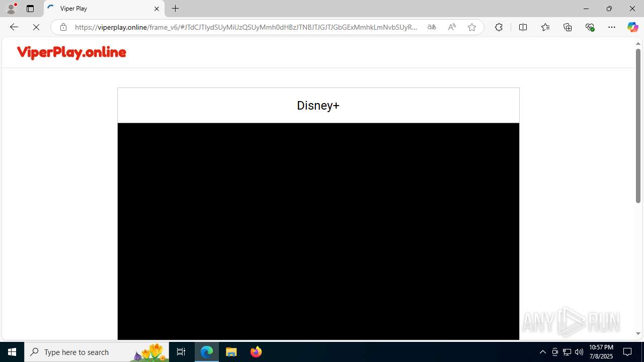Screen dimensions: 644x362
Task: Open Task View
Action: [181, 352]
